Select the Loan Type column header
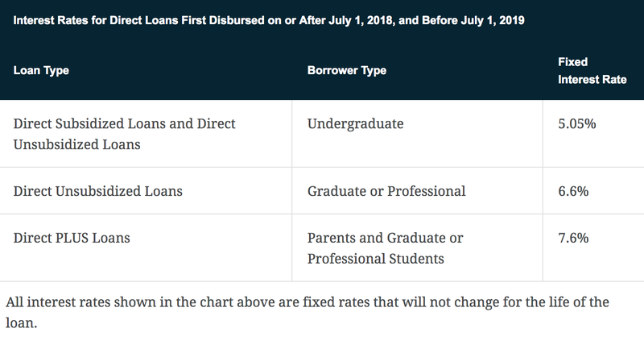 (x=41, y=70)
